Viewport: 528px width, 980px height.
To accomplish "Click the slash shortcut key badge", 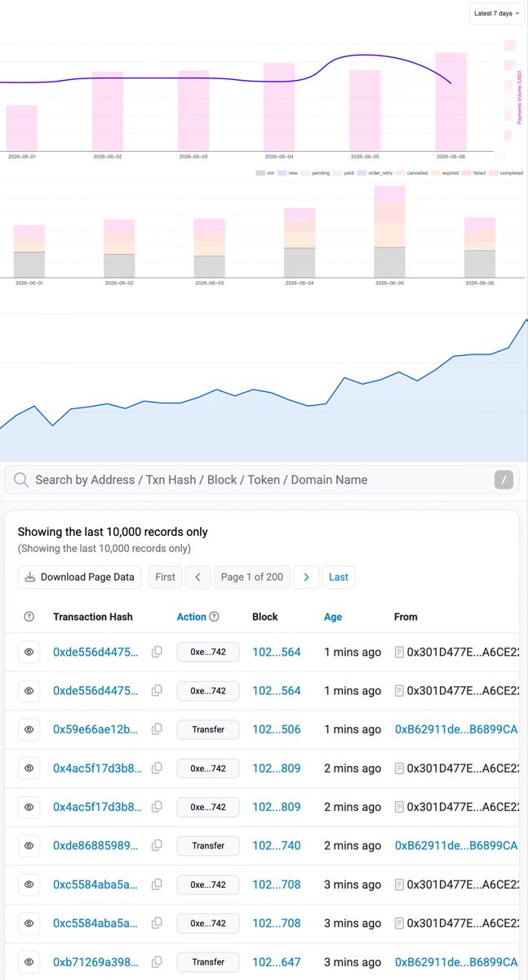I will click(x=505, y=480).
